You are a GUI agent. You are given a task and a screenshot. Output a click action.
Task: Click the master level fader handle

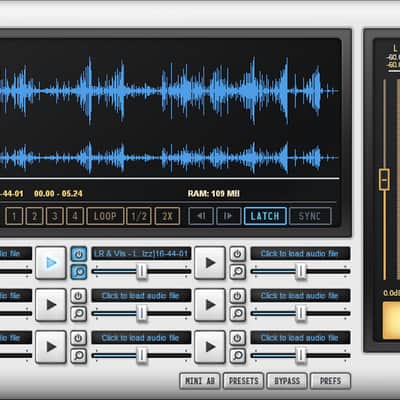pos(384,180)
